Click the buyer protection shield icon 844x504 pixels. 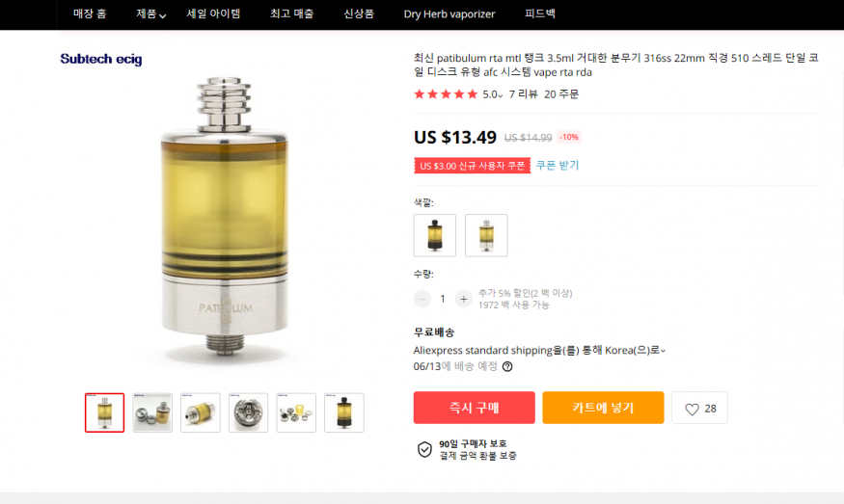point(424,450)
